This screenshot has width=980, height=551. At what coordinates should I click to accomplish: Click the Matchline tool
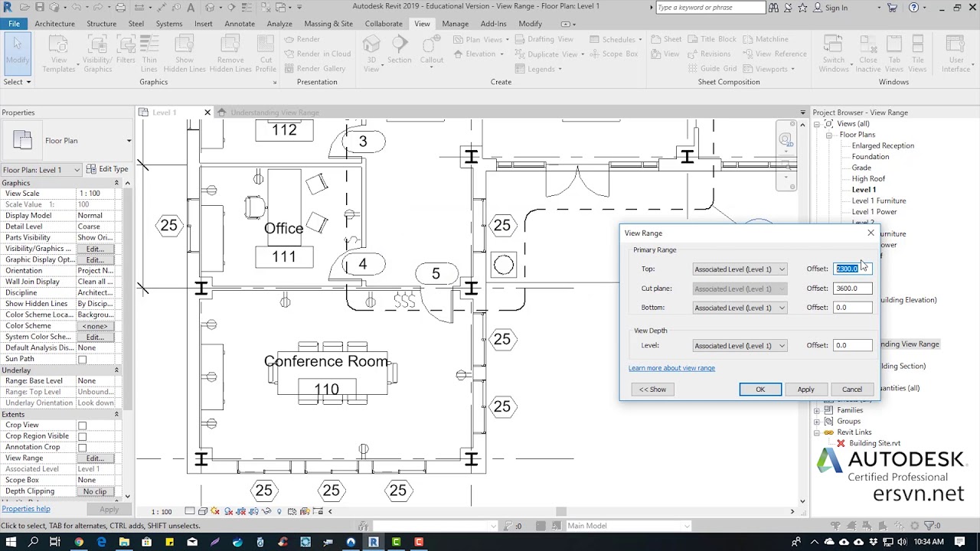pos(766,39)
